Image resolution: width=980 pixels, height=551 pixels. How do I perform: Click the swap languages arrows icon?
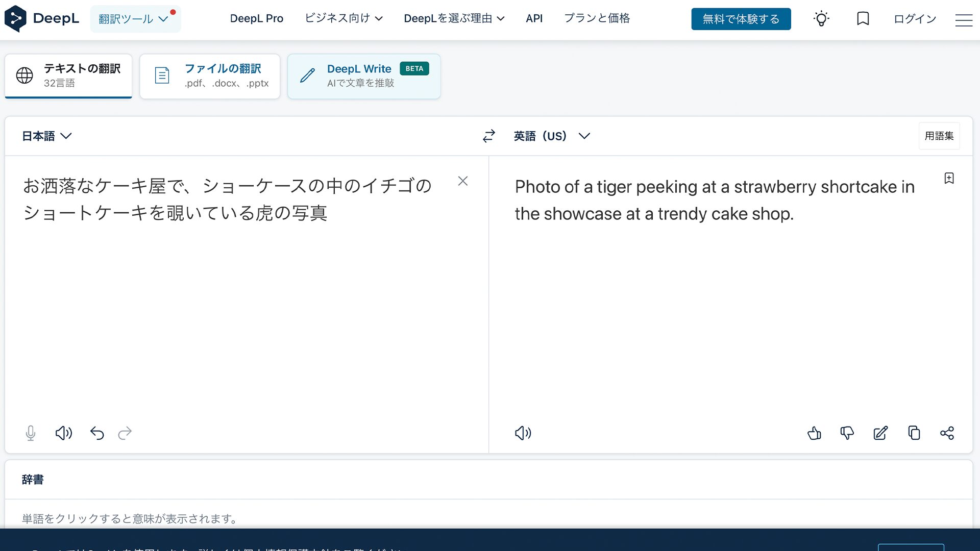click(x=488, y=136)
